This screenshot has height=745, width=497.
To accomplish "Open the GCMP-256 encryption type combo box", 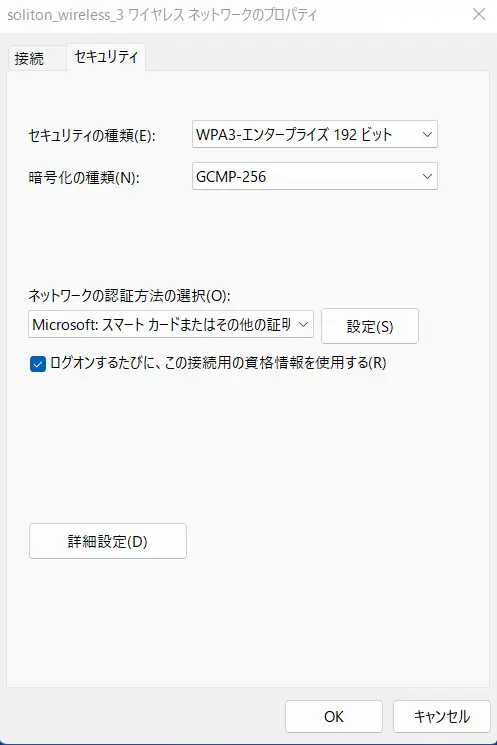I will [x=315, y=176].
